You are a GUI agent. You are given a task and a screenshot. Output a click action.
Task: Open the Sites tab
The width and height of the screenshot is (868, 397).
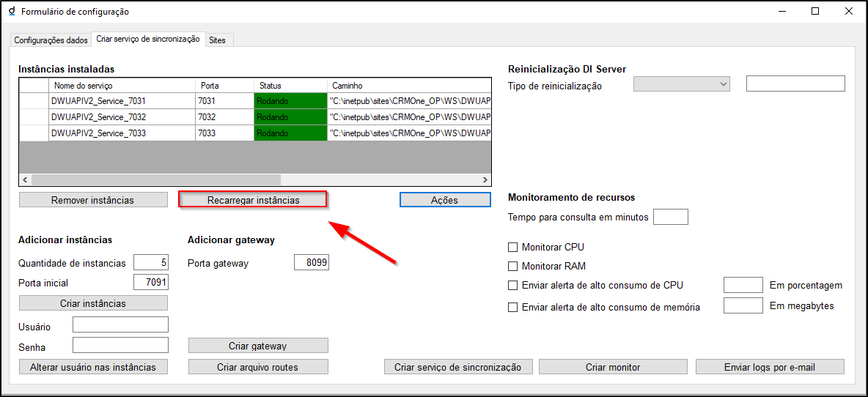pyautogui.click(x=218, y=40)
